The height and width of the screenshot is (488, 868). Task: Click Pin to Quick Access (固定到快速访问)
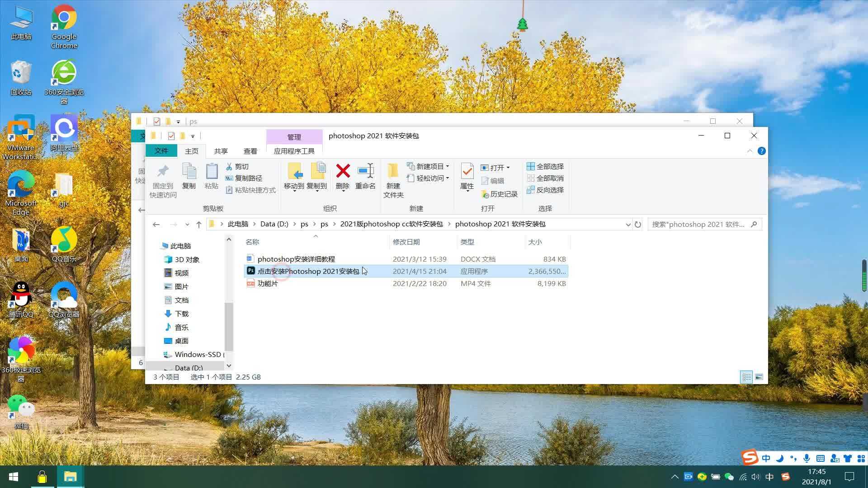pyautogui.click(x=163, y=181)
